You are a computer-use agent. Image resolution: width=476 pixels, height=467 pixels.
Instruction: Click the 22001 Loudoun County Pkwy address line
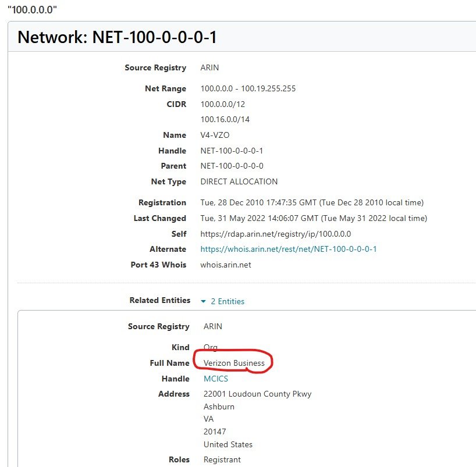point(257,394)
